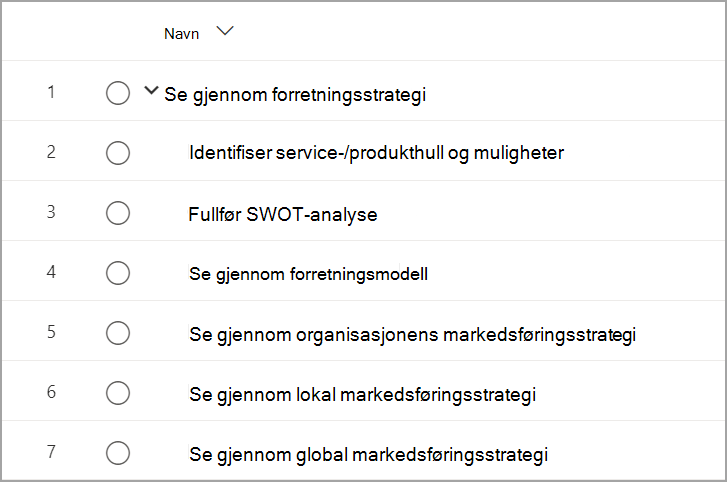Viewport: 727px width, 482px height.
Task: Click row number 4
Action: pos(51,272)
